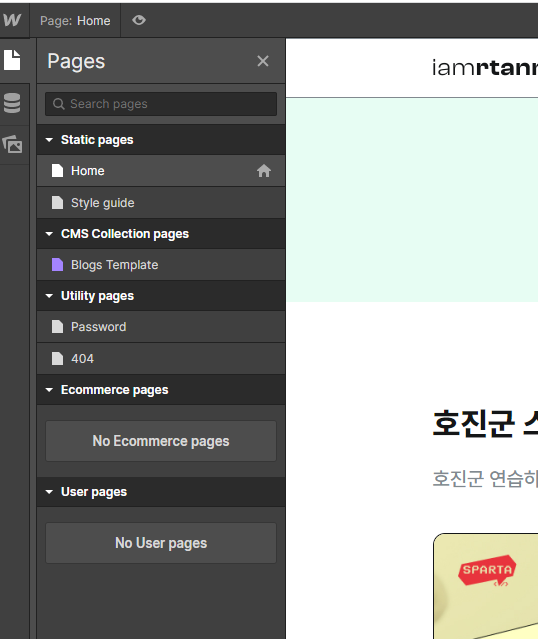The width and height of the screenshot is (538, 639).
Task: Close the Pages panel
Action: pos(263,61)
